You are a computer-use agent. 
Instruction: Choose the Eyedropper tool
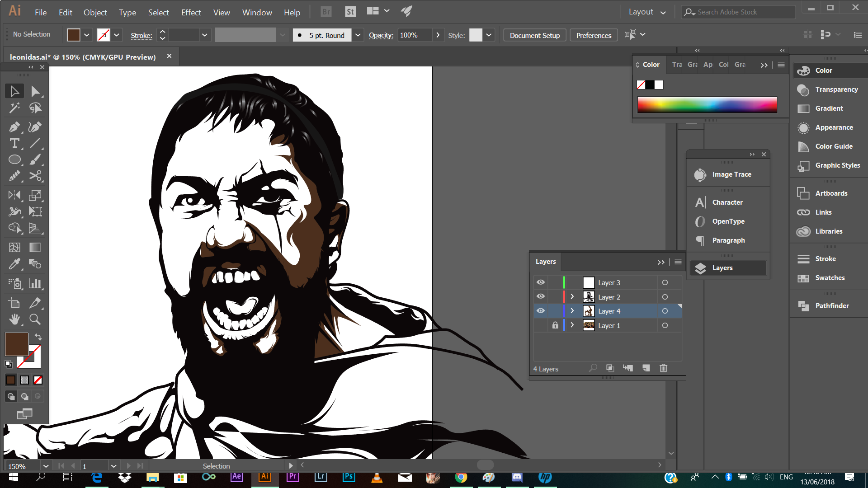14,264
